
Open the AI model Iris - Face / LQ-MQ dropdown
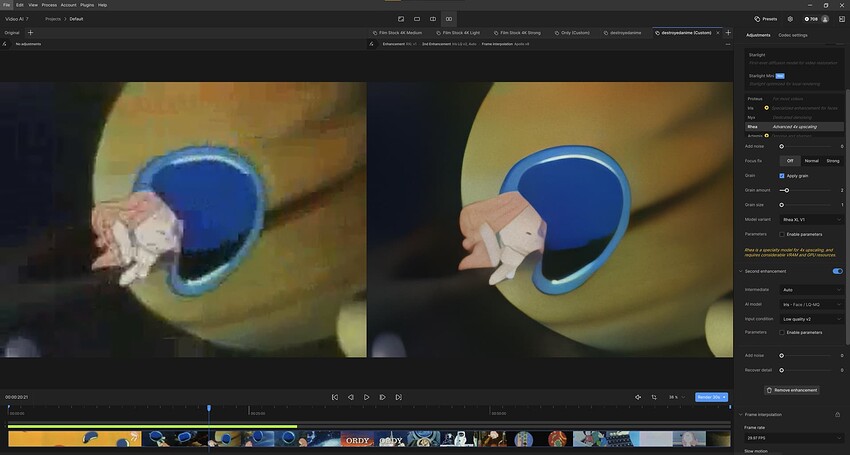click(x=812, y=304)
